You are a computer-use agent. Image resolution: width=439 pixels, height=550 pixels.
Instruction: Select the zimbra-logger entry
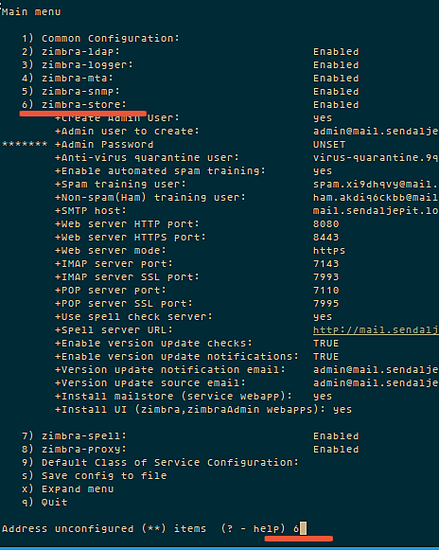point(190,65)
